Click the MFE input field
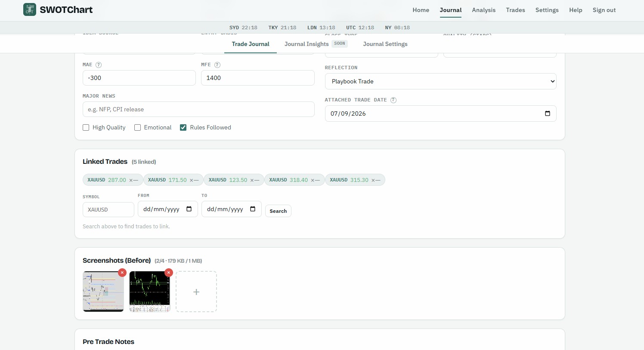Screen dimensions: 644x350 click(x=258, y=78)
